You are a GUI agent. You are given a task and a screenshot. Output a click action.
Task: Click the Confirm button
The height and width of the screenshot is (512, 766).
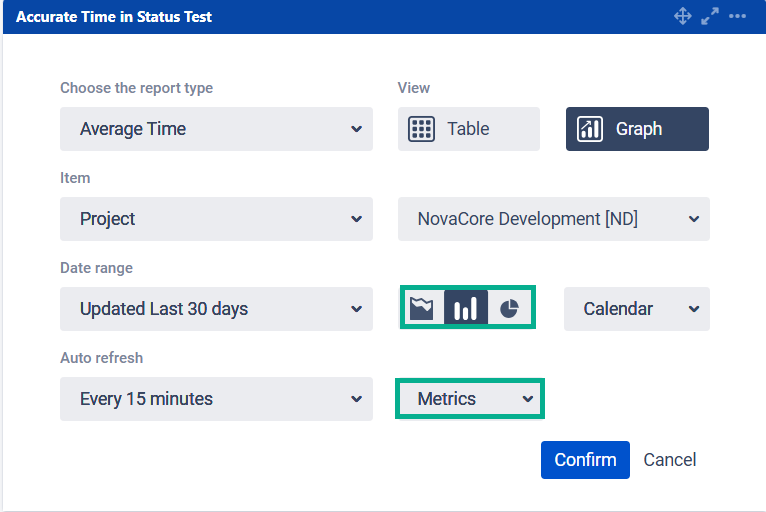[585, 460]
